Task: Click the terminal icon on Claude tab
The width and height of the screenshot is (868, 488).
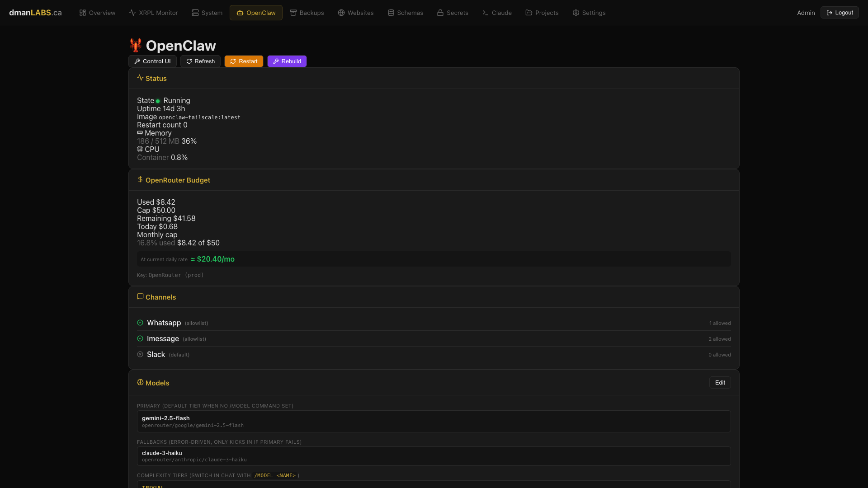Action: tap(486, 13)
